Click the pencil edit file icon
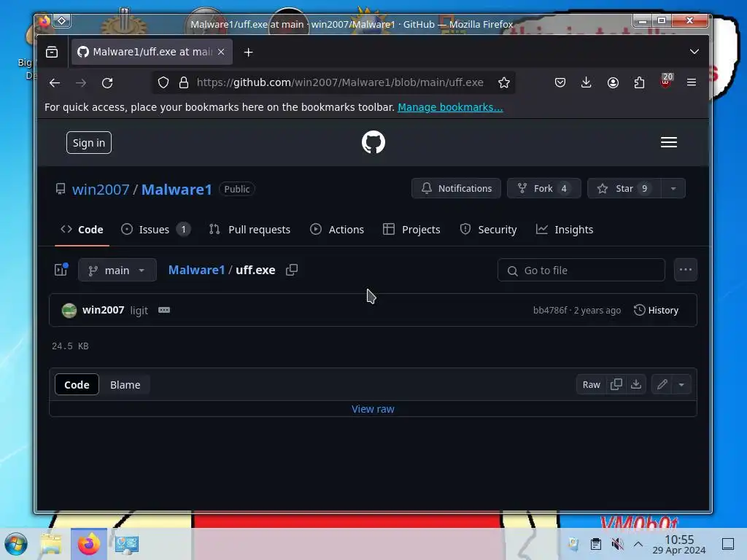 tap(662, 384)
